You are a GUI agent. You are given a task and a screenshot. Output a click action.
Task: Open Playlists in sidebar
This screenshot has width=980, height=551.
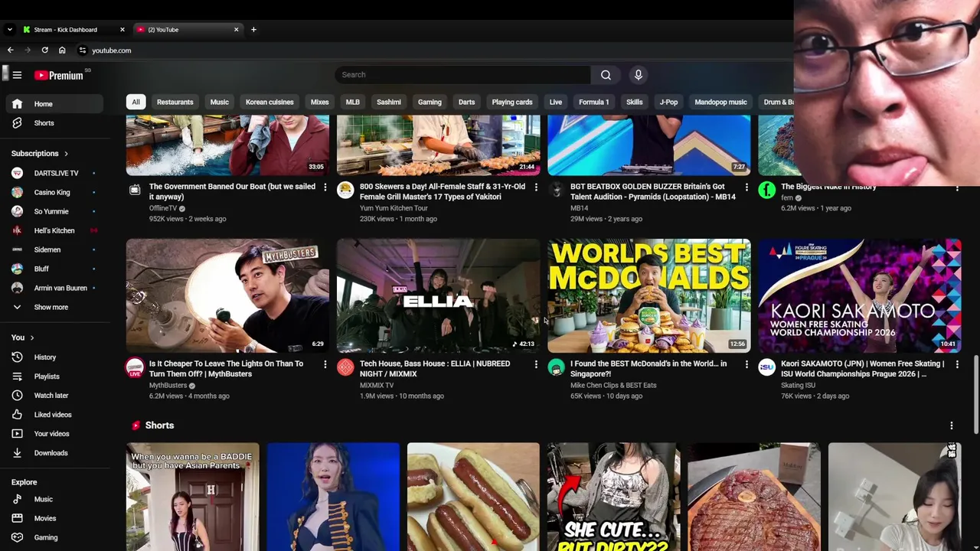click(x=54, y=377)
